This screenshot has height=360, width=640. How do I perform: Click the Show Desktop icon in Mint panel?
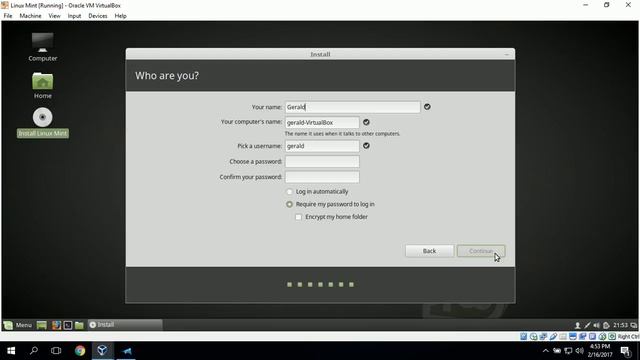(x=42, y=325)
